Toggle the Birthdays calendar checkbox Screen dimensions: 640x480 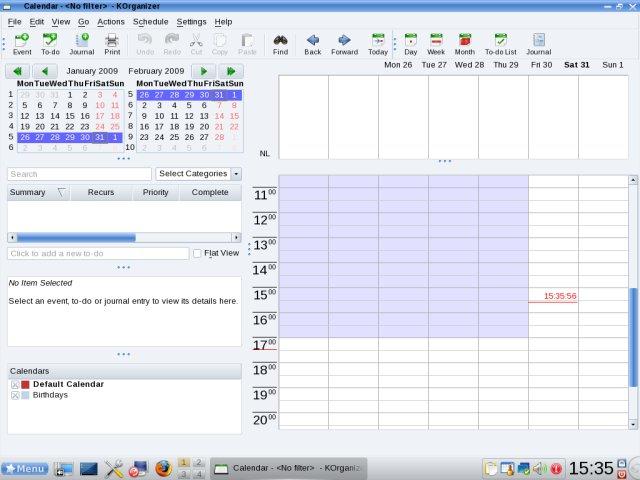coord(15,395)
